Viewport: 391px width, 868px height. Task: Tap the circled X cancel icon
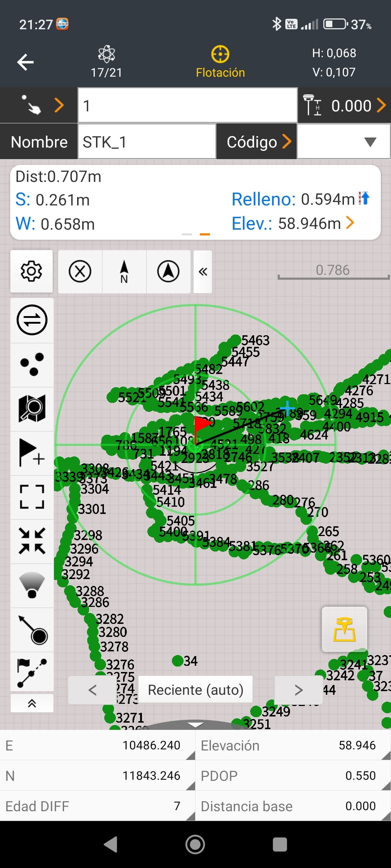tap(80, 271)
